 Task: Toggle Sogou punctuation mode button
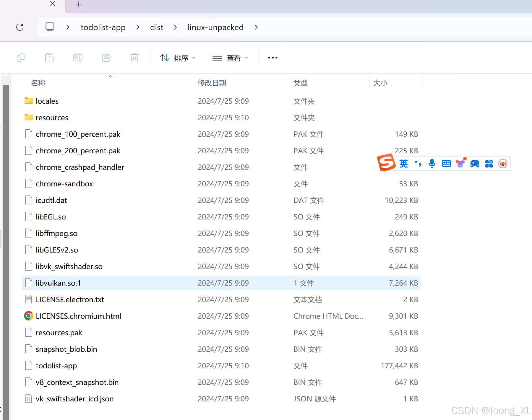click(x=418, y=163)
